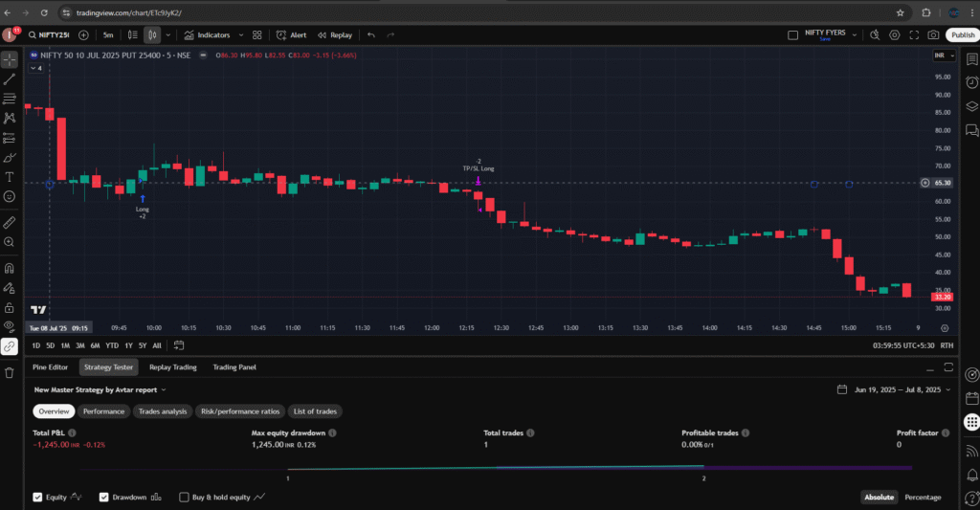Viewport: 980px width, 510px height.
Task: Toggle RTH session setting
Action: 947,345
